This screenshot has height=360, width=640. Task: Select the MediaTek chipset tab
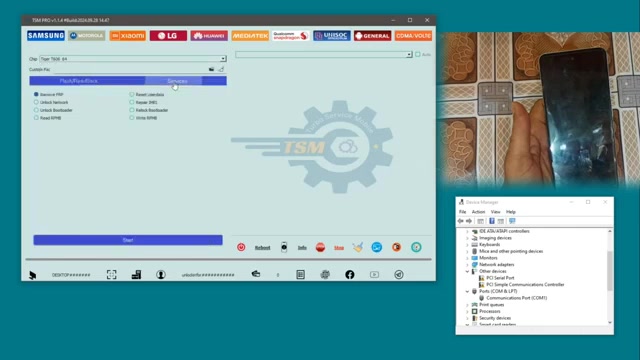(x=250, y=36)
